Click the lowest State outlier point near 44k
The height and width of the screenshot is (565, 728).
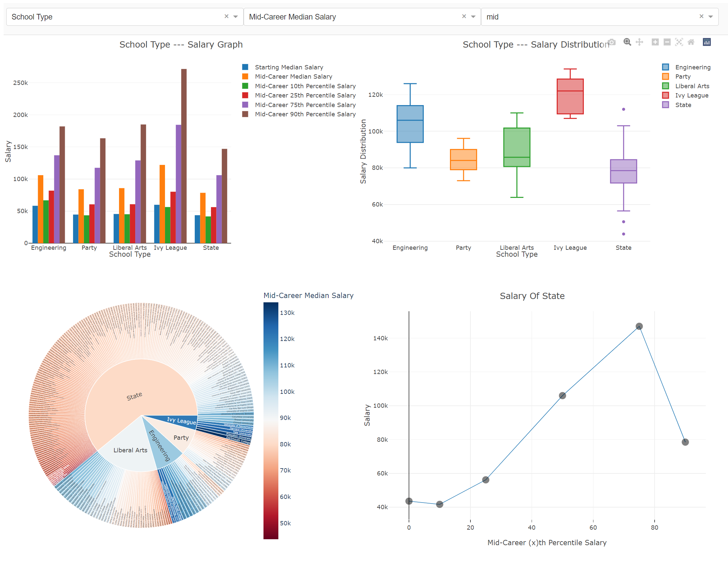tap(623, 234)
